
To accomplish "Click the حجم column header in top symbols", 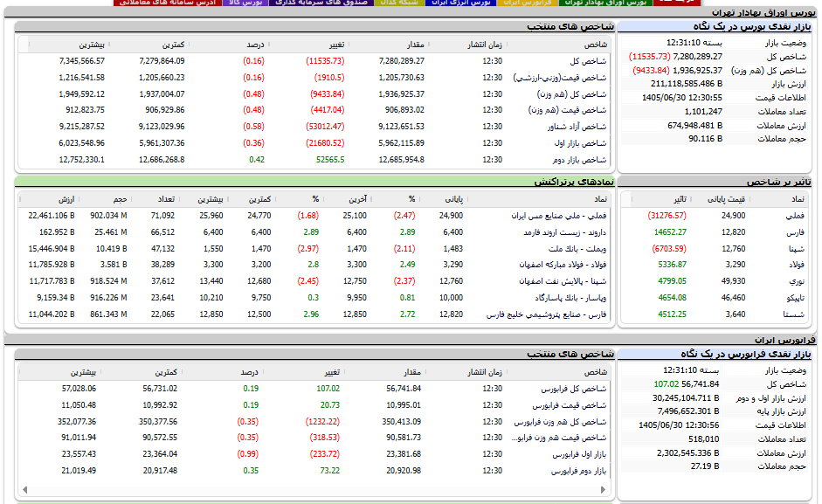I will [x=120, y=199].
